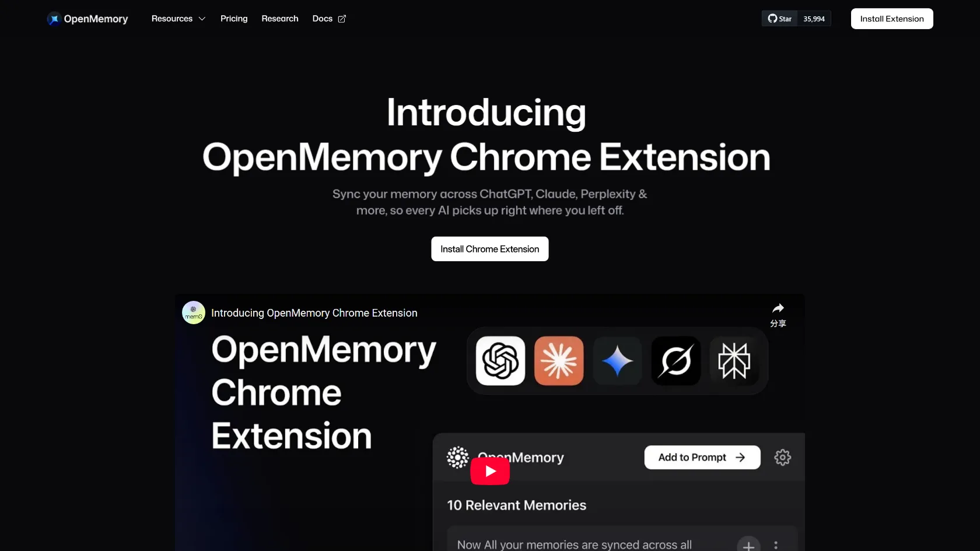Click the video share arrow icon
Viewport: 980px width, 551px height.
click(x=778, y=308)
